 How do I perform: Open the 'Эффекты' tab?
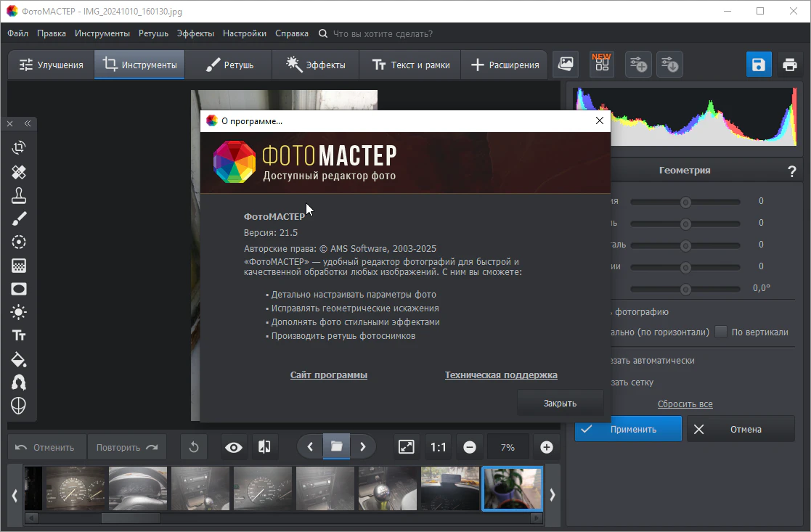click(315, 65)
